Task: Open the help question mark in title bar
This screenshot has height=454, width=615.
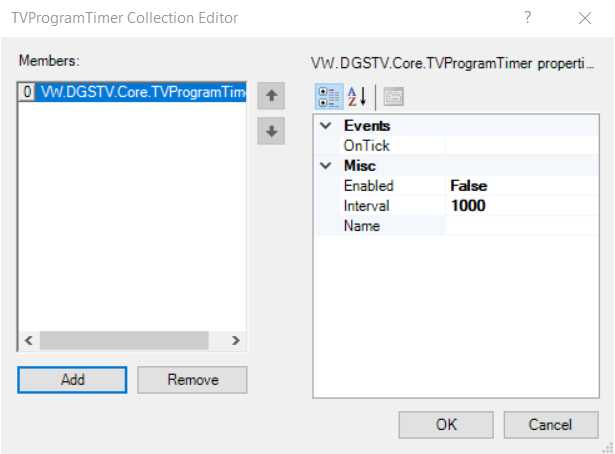Action: [527, 18]
